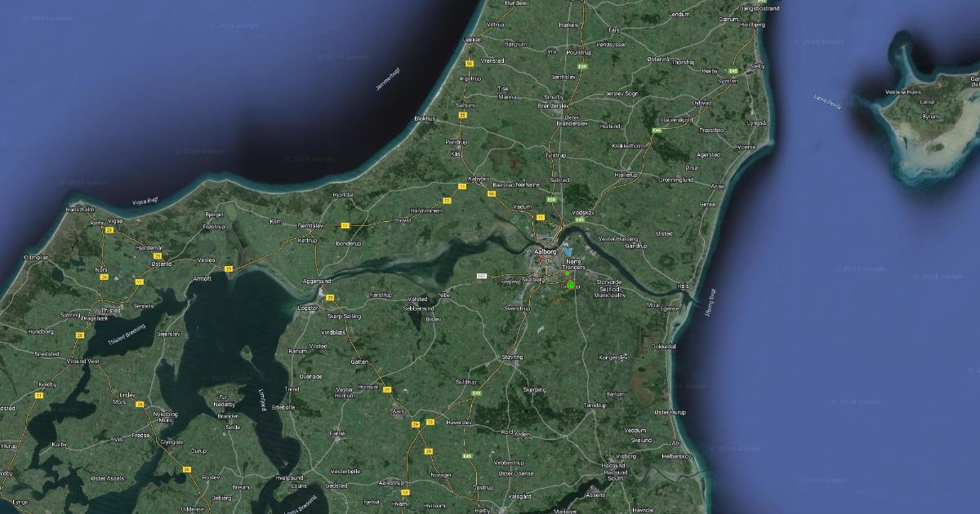Select the Farsø label
The image size is (980, 514).
point(337,433)
